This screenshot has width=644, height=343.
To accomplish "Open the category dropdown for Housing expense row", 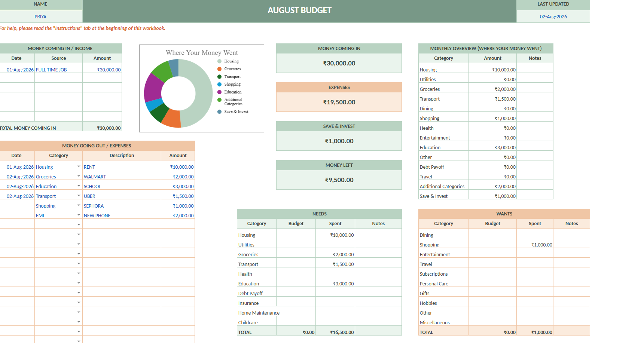I will (79, 166).
